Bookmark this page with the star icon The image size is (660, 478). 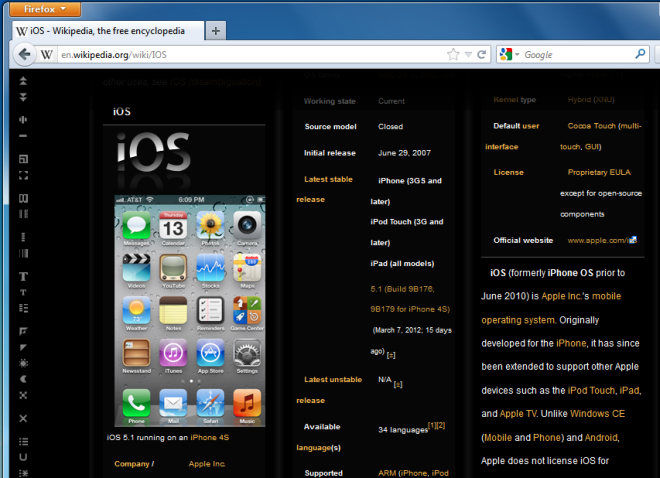[x=453, y=54]
